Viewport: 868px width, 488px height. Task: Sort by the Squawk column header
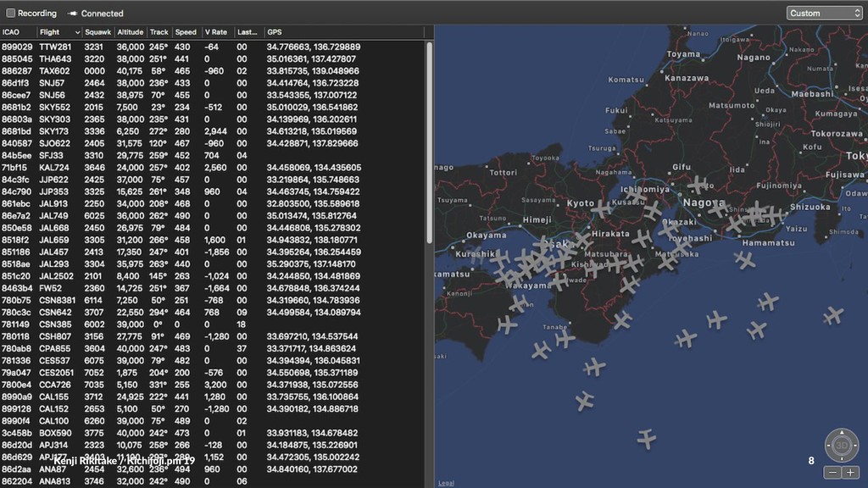coord(98,32)
